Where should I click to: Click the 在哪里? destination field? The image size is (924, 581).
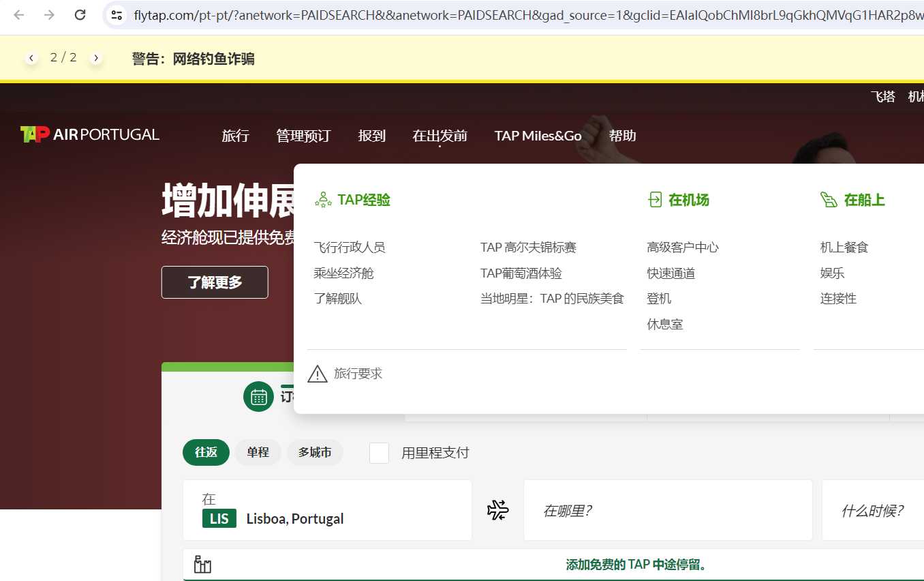tap(668, 510)
